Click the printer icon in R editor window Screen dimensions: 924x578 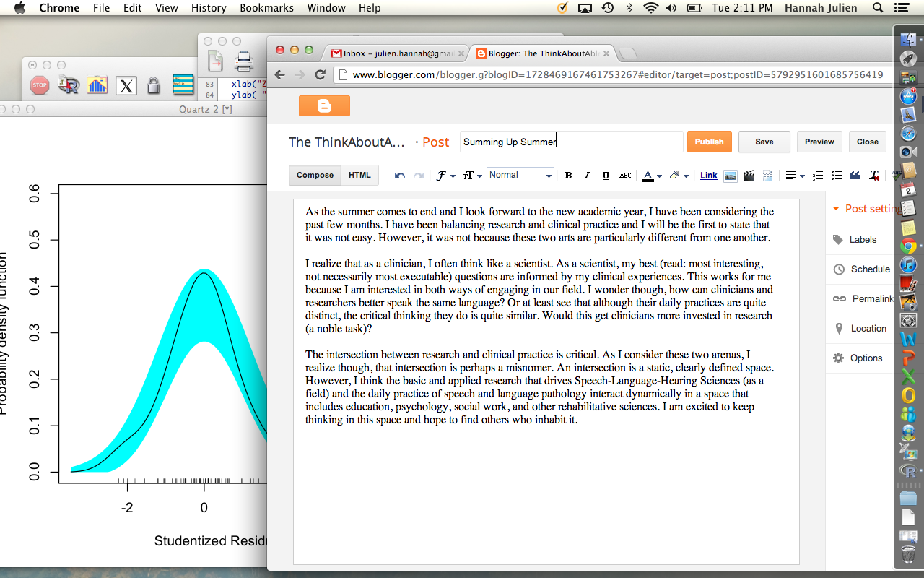(x=244, y=61)
